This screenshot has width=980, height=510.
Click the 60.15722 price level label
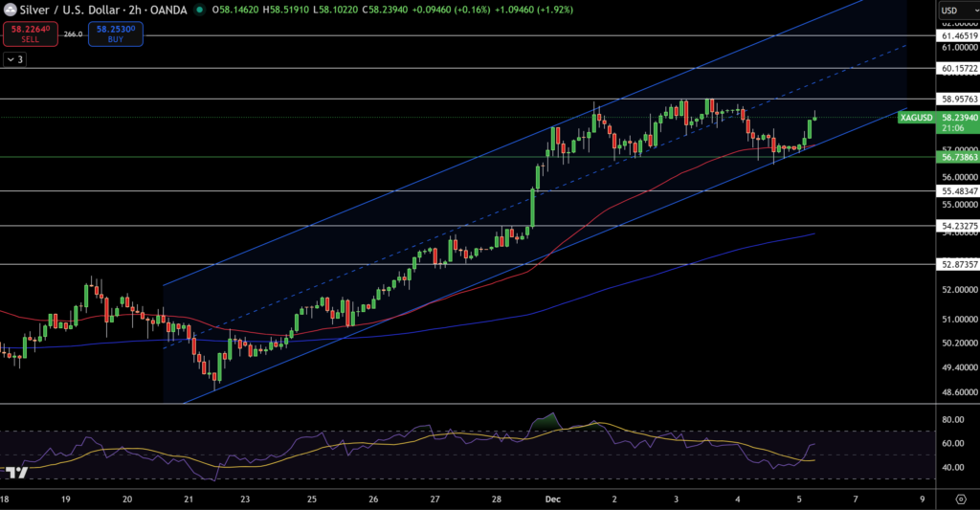pyautogui.click(x=958, y=69)
